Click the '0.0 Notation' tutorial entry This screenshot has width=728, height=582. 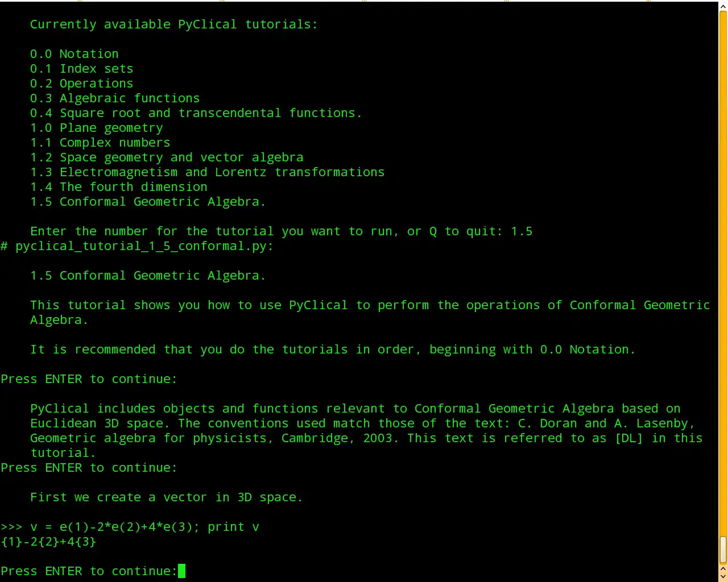(x=75, y=54)
